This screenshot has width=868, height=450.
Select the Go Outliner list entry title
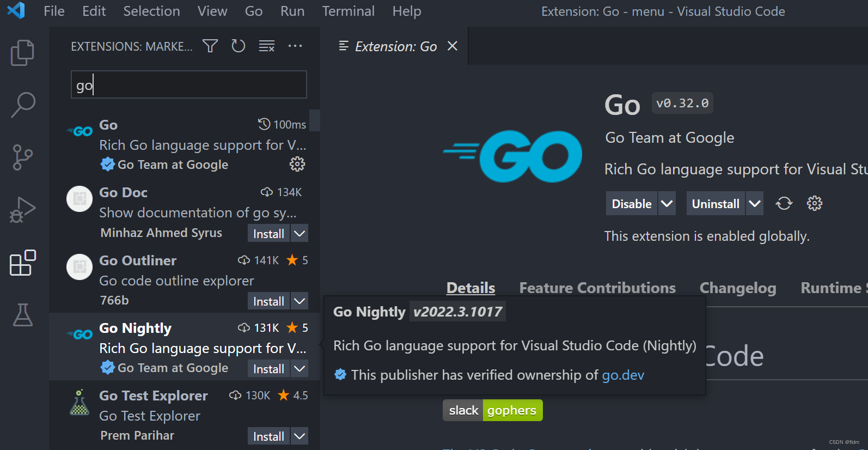click(x=138, y=260)
